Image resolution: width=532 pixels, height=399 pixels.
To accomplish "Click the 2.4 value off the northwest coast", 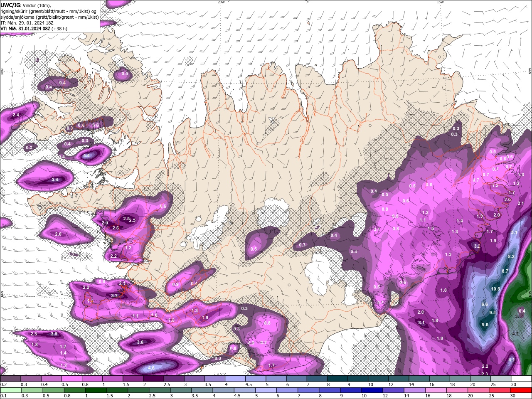I will [x=16, y=115].
